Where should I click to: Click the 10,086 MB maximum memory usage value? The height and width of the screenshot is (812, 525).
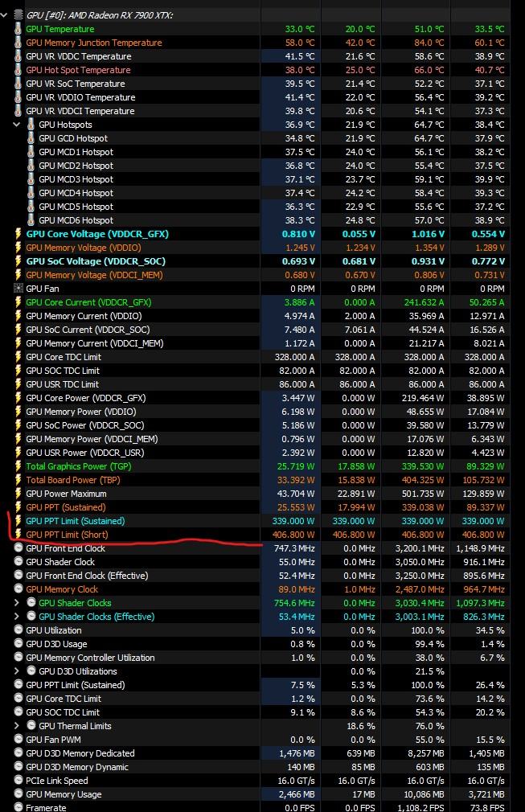click(423, 794)
